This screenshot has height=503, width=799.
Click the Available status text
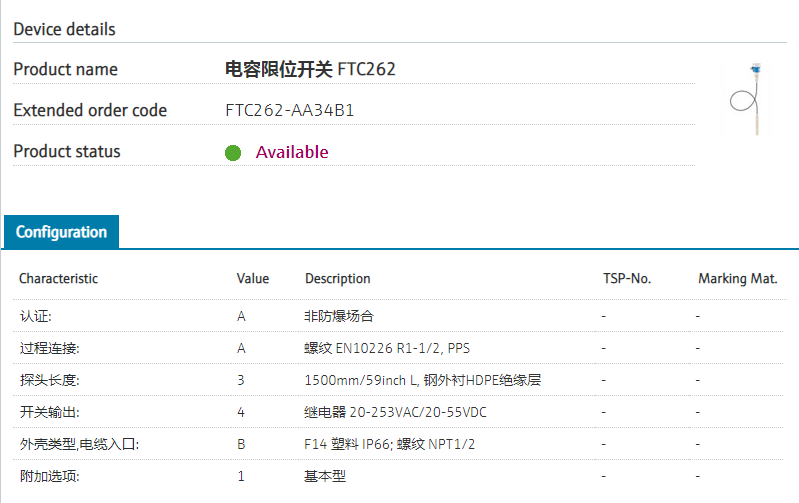pyautogui.click(x=292, y=152)
